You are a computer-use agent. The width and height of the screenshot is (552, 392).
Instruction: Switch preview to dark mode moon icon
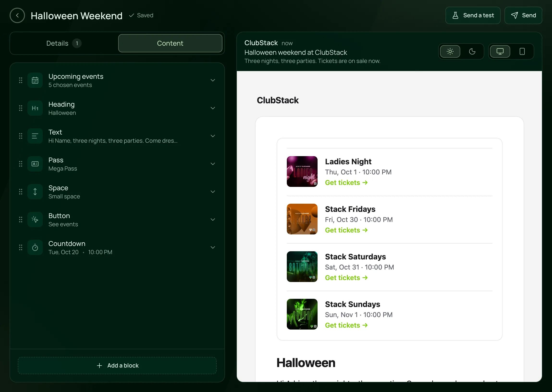click(472, 51)
